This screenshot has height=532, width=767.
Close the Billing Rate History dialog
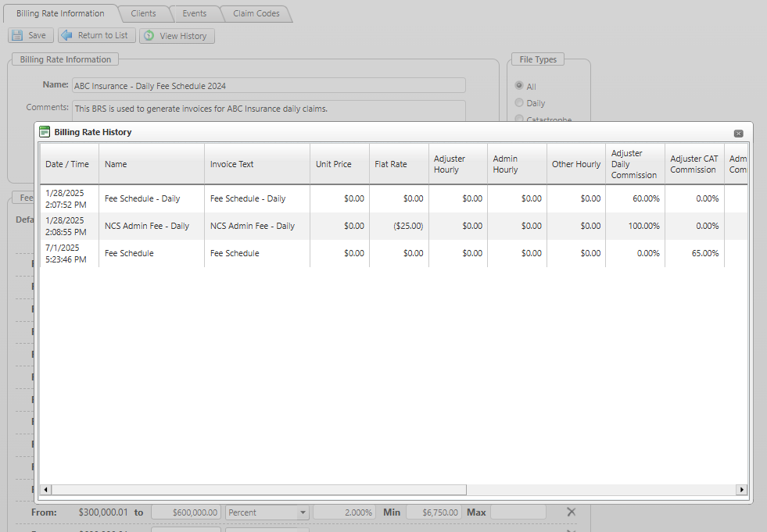[x=739, y=134]
